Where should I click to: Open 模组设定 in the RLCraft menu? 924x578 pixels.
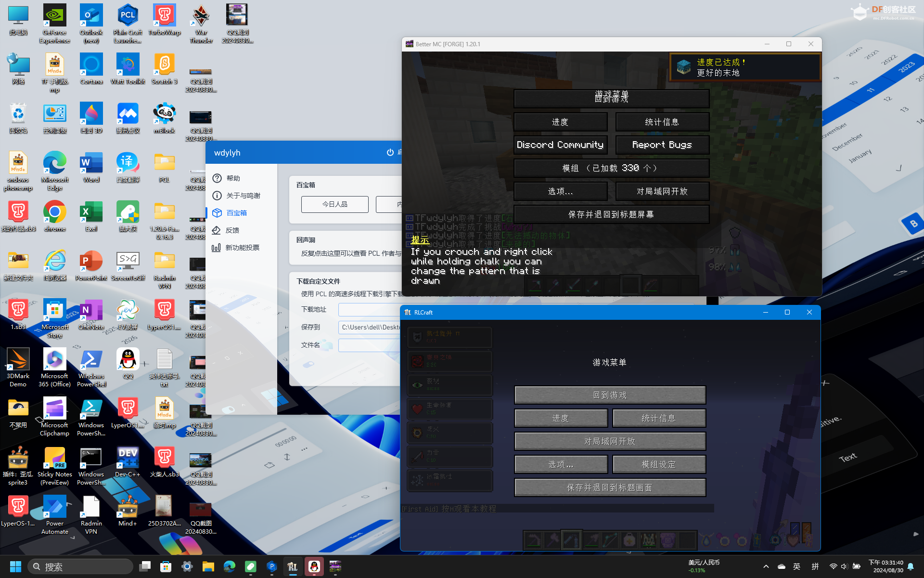click(x=659, y=464)
